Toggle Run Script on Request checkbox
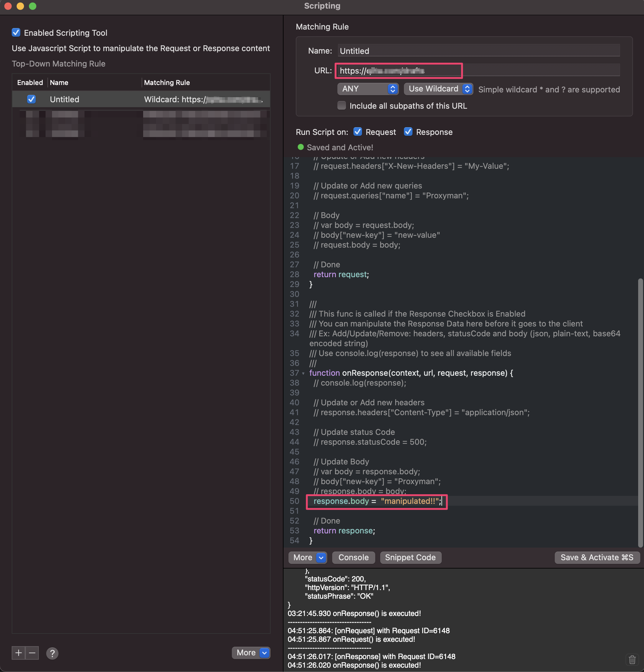644x672 pixels. [x=357, y=132]
